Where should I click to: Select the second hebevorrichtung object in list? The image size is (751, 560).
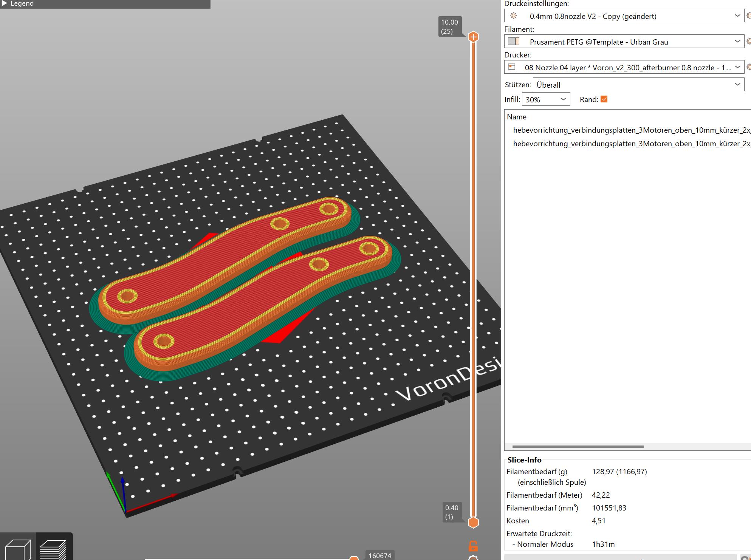point(630,144)
